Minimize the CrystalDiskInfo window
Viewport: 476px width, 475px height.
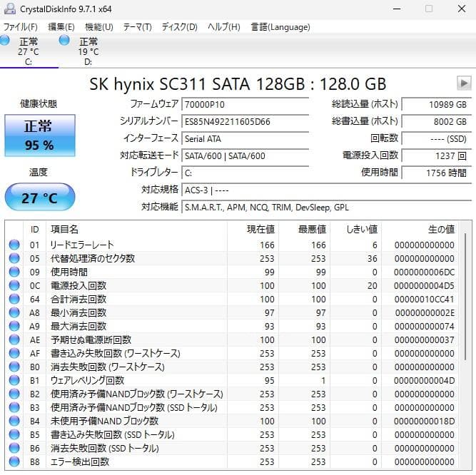pos(397,9)
